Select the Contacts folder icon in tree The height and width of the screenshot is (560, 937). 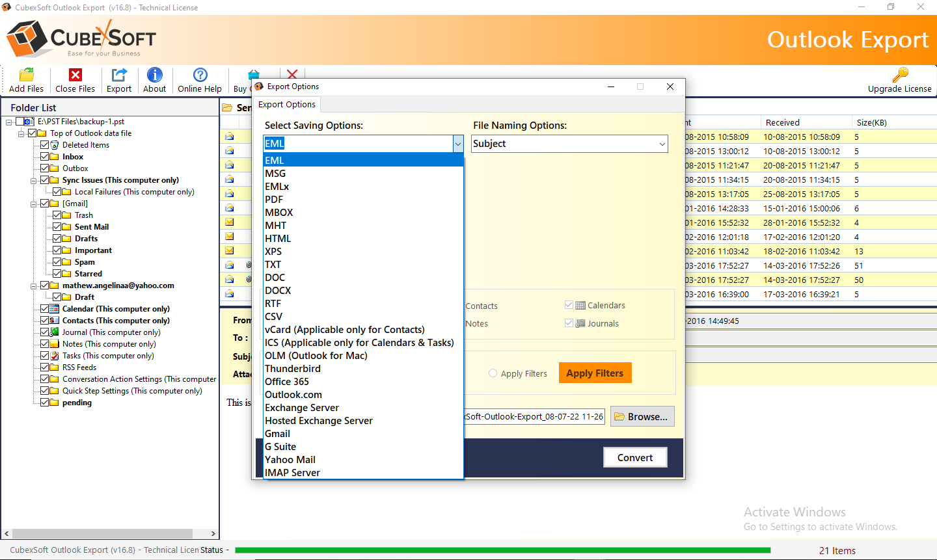coord(55,321)
